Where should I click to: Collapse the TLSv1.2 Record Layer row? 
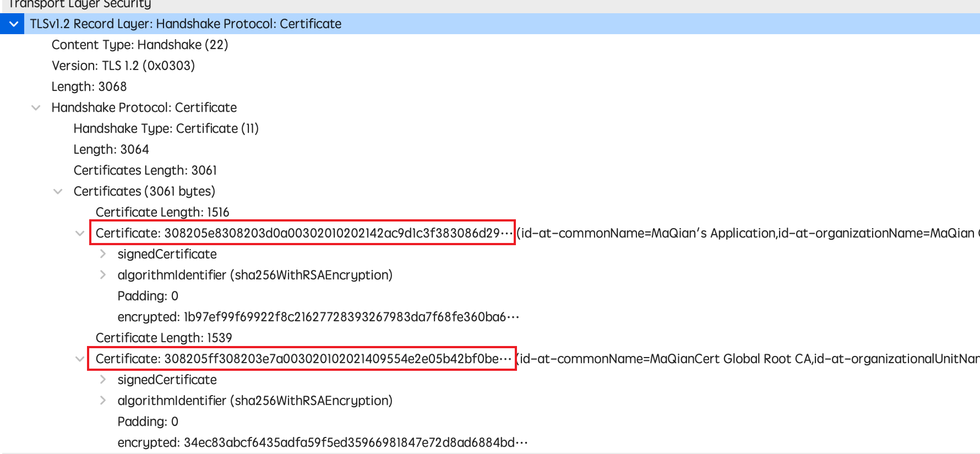click(x=14, y=24)
